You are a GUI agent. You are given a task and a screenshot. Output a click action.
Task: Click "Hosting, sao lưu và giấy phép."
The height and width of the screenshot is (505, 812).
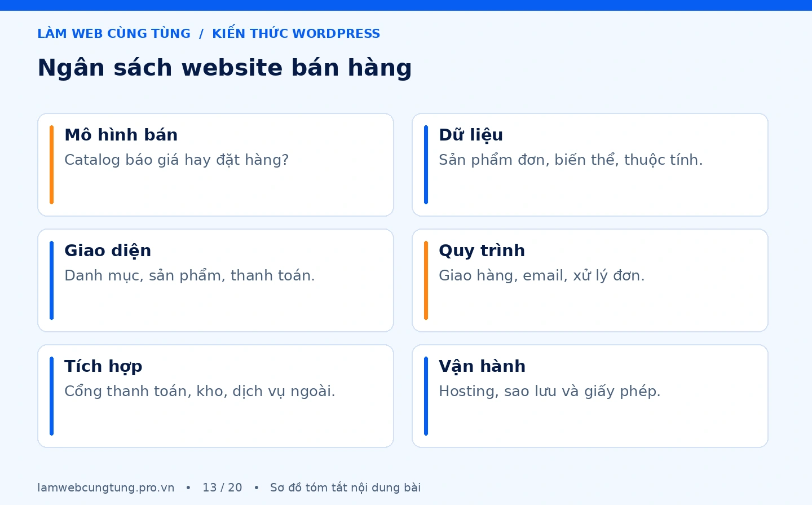coord(549,392)
